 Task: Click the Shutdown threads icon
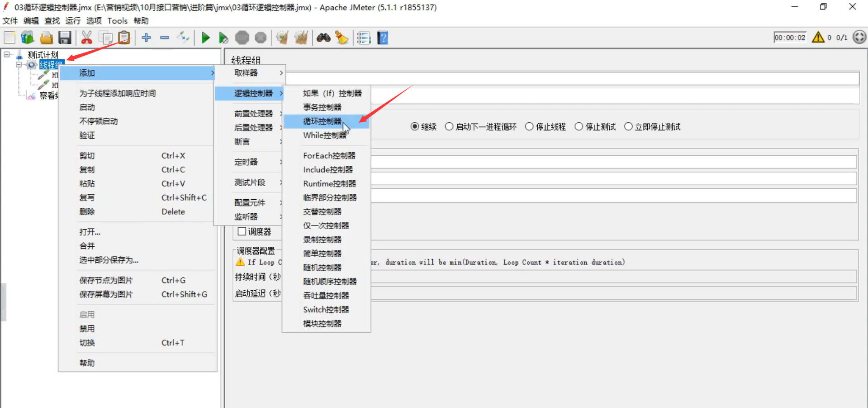click(x=261, y=38)
